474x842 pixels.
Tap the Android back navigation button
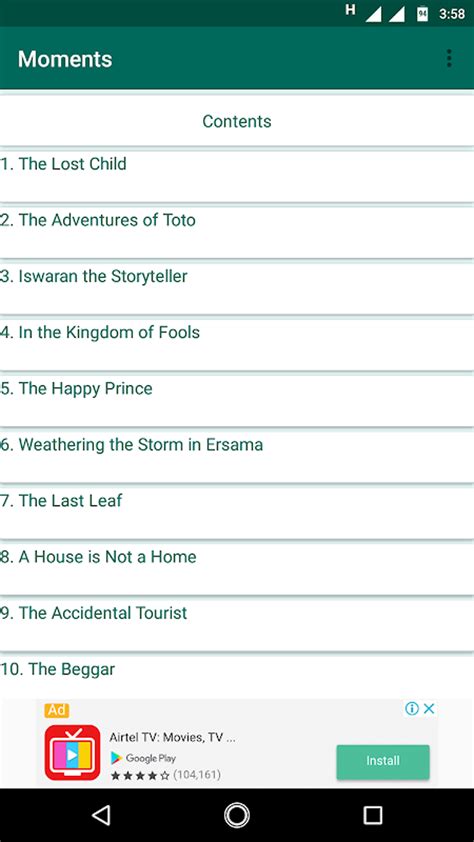pos(101,815)
